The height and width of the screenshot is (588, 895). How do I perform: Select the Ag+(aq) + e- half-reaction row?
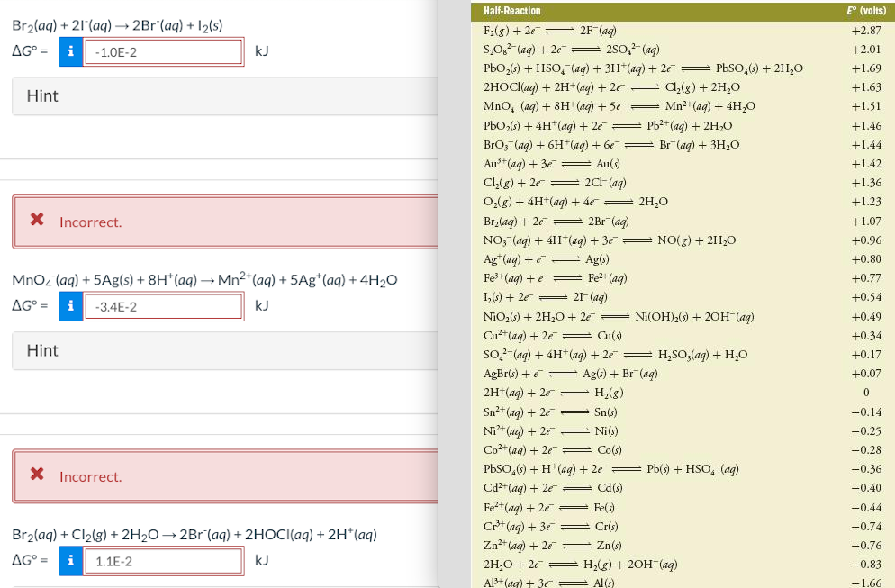pos(683,259)
